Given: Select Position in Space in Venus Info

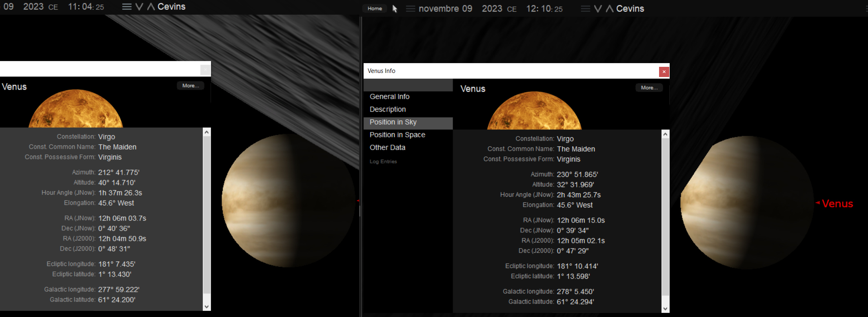Looking at the screenshot, I should 397,135.
